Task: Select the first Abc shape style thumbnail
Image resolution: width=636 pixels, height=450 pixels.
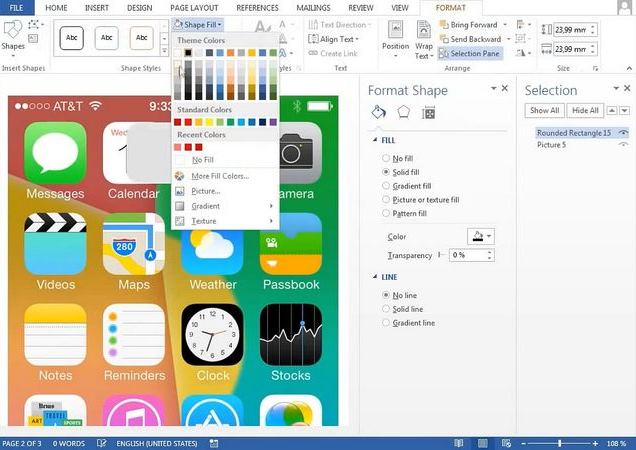Action: point(71,38)
